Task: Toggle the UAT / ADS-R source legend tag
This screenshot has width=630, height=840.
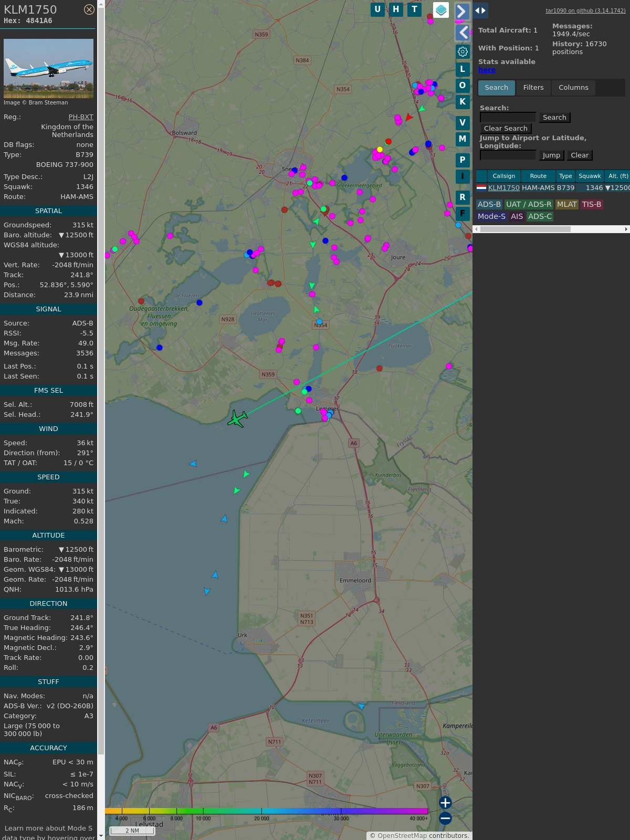Action: [529, 205]
